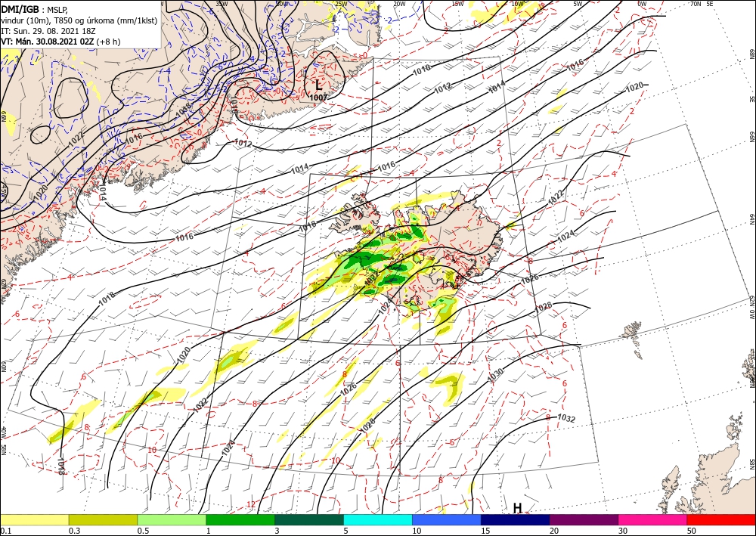
Task: Click the red 50+ legend segment
Action: tap(721, 519)
